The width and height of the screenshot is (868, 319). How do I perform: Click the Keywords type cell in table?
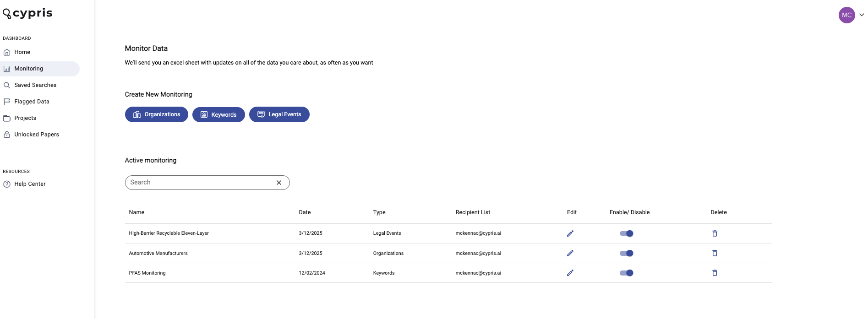pyautogui.click(x=384, y=273)
